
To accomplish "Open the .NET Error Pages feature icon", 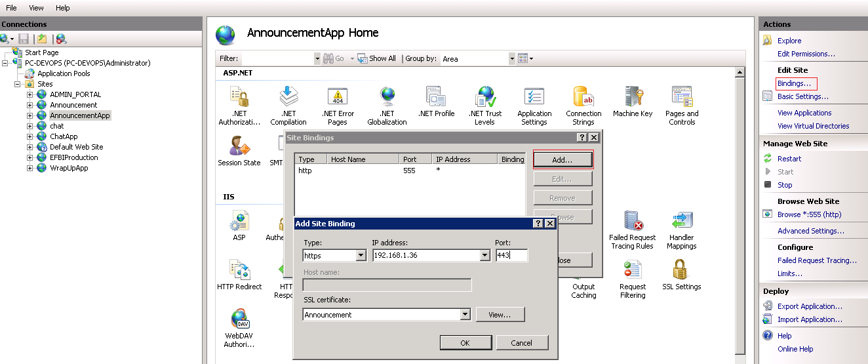I will [x=337, y=105].
